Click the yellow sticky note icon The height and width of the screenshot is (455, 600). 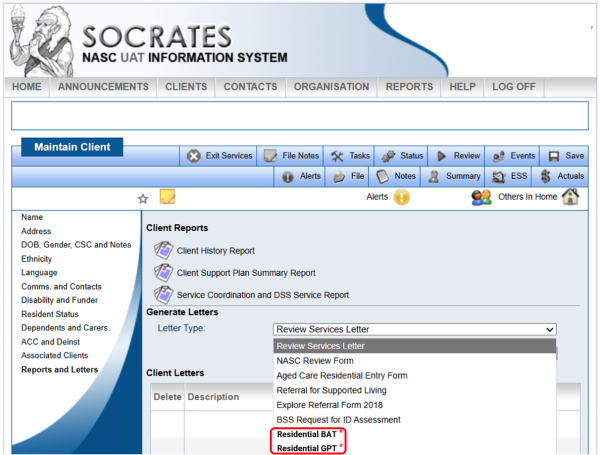[x=168, y=197]
